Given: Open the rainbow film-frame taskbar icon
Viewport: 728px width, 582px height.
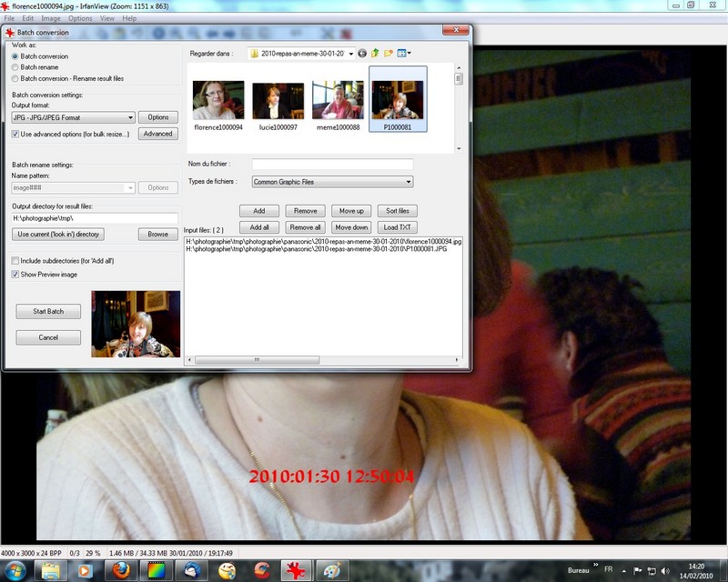Looking at the screenshot, I should point(157,570).
